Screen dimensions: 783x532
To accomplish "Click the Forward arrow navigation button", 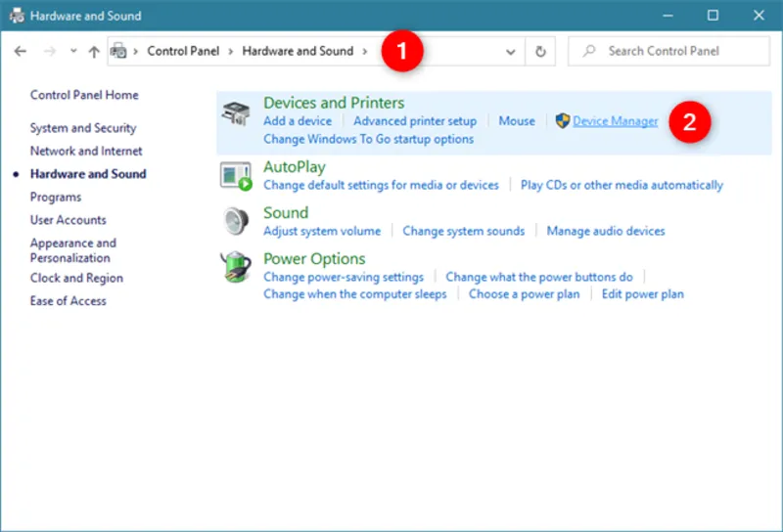I will (50, 51).
